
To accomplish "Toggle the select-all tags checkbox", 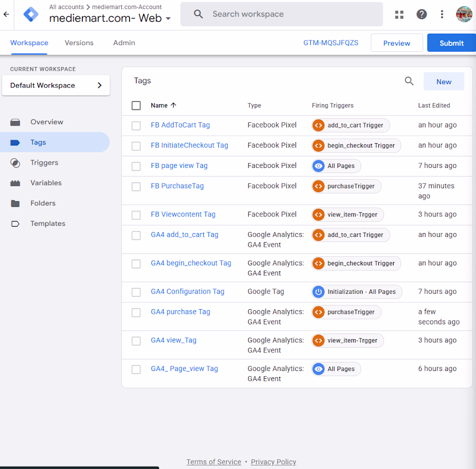I will click(136, 106).
